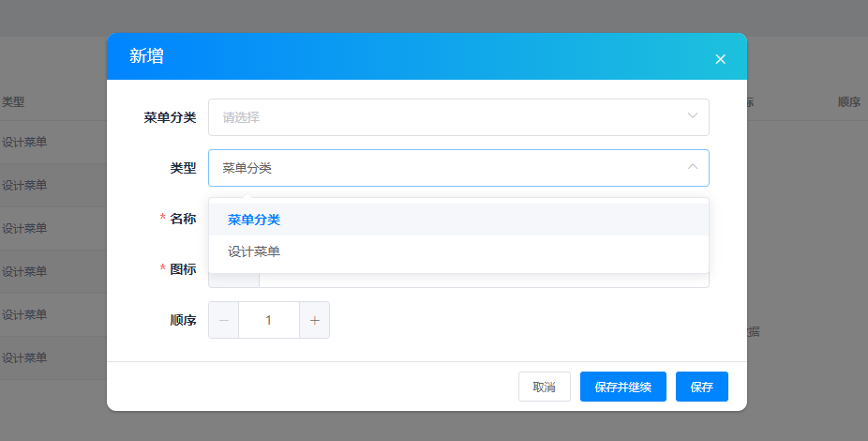Decrease 顺序 with minus button
The image size is (868, 441).
(x=224, y=320)
